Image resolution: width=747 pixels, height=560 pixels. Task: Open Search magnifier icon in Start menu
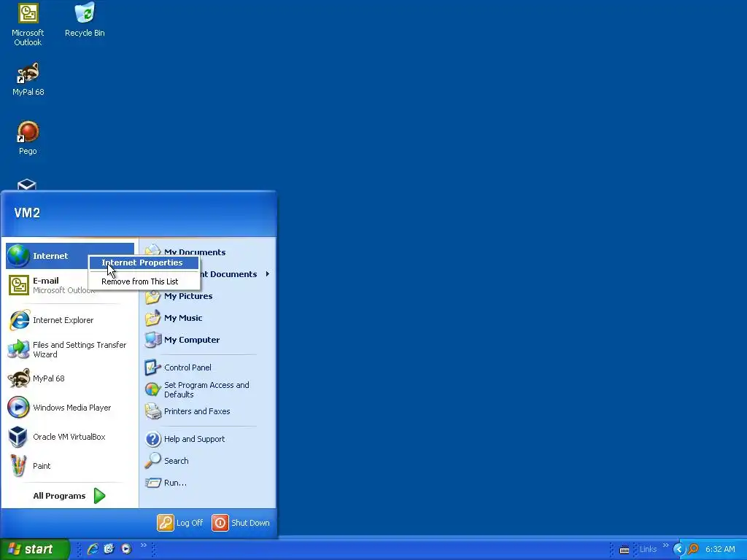point(153,461)
